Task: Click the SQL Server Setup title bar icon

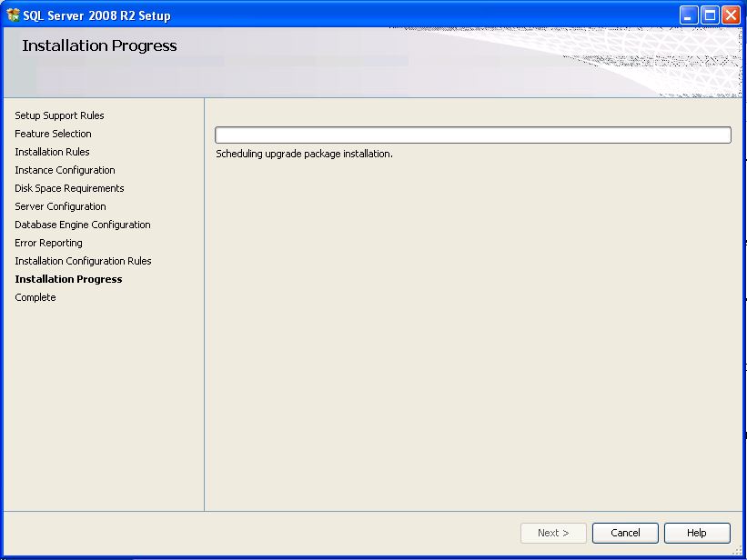Action: [13, 15]
